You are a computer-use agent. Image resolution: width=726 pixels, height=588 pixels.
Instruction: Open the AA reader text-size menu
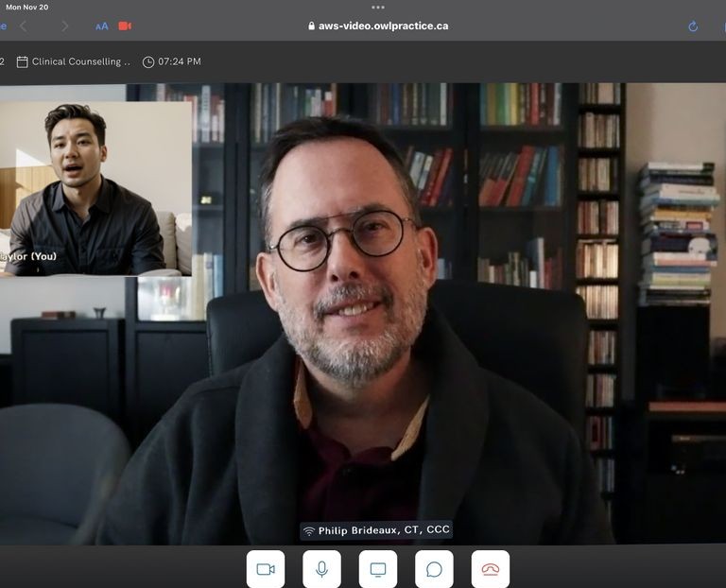(x=102, y=26)
